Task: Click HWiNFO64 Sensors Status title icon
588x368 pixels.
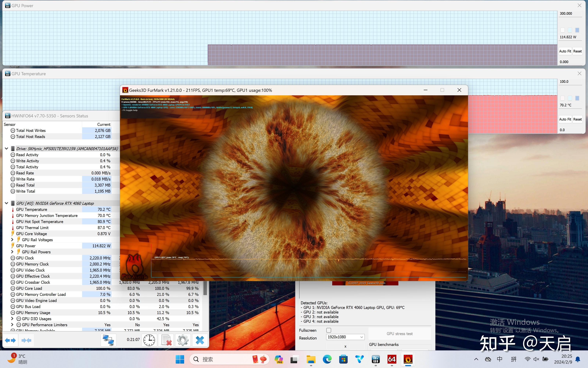Action: (x=8, y=116)
